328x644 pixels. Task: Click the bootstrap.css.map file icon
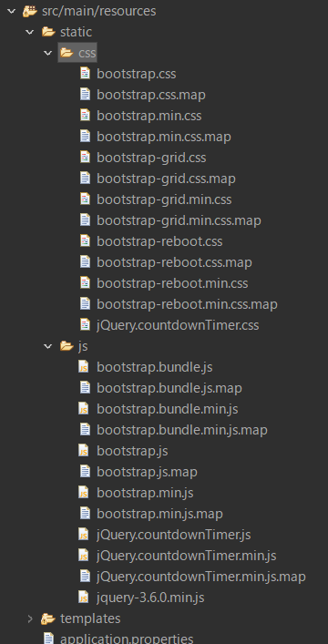(x=85, y=95)
